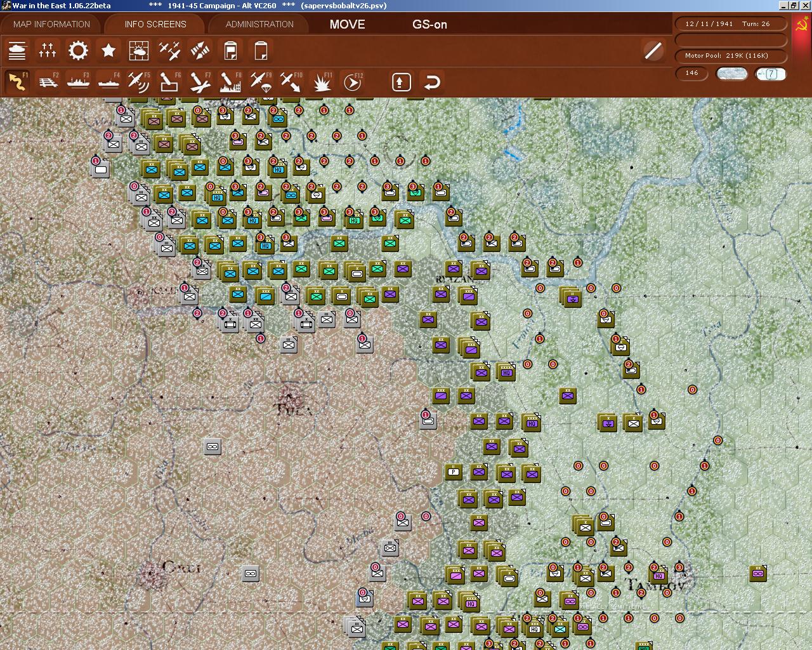The height and width of the screenshot is (650, 812).
Task: Open the victory star icon
Action: pos(108,51)
